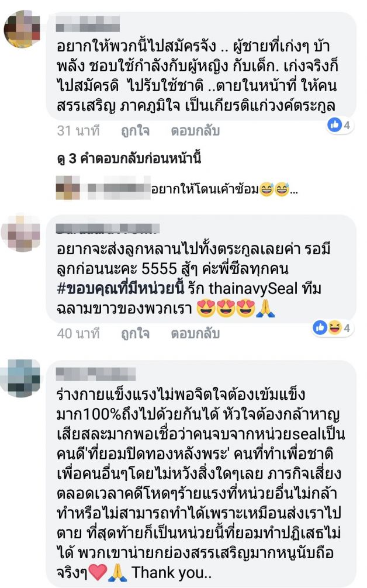Reply to first comment via ตอบกลับ

[195, 131]
